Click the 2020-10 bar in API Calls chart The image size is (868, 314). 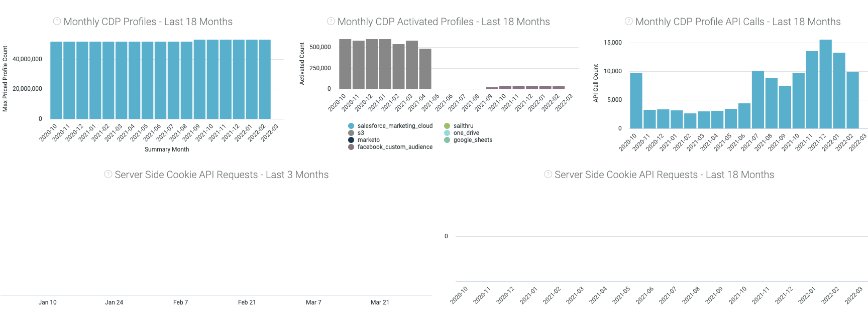coord(636,100)
